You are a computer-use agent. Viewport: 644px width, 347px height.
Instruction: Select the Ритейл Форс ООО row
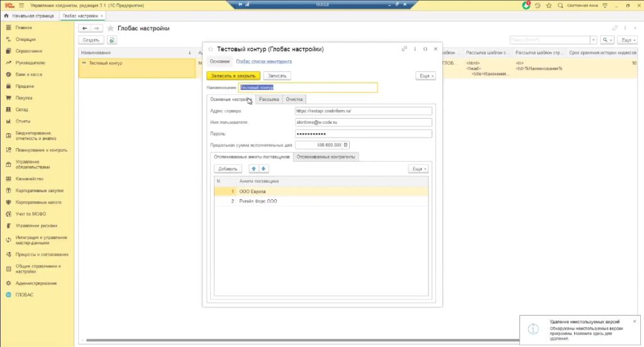pyautogui.click(x=258, y=201)
